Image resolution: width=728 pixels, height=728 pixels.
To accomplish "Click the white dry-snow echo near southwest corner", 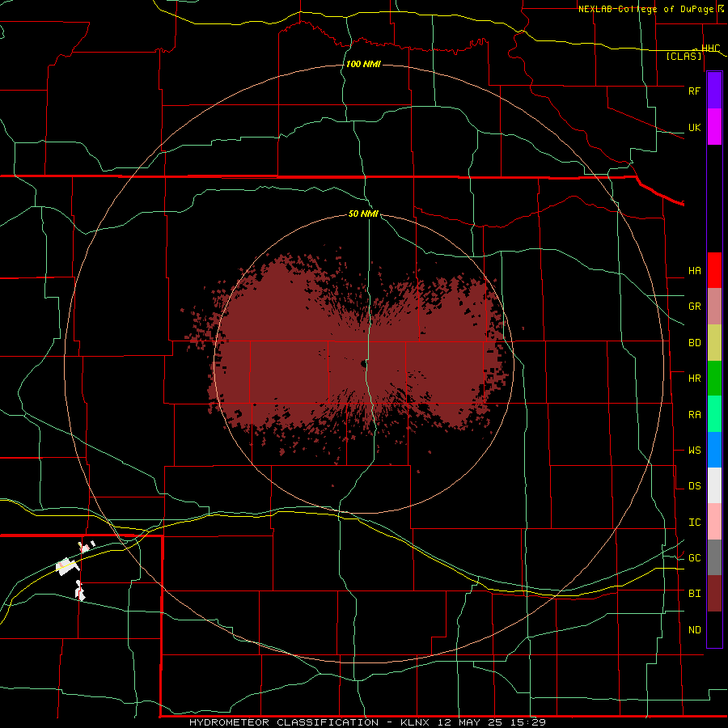I will click(x=67, y=567).
